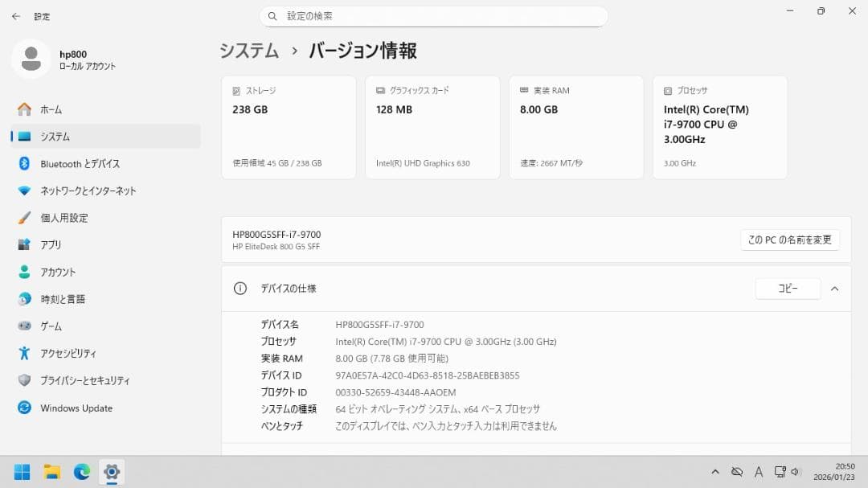The width and height of the screenshot is (868, 488).
Task: Collapse the デバイスの仕様 section
Action: (834, 289)
